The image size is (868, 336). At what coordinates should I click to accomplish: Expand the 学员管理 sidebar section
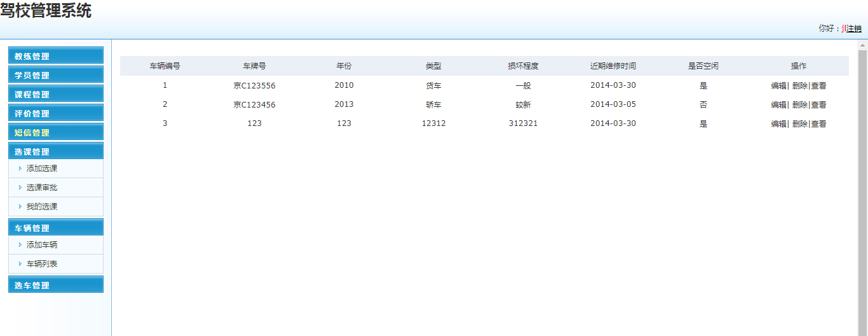point(56,74)
